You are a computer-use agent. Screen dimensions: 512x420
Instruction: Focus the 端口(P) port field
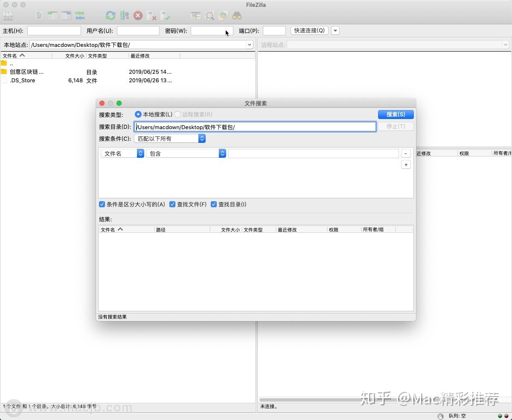point(274,31)
